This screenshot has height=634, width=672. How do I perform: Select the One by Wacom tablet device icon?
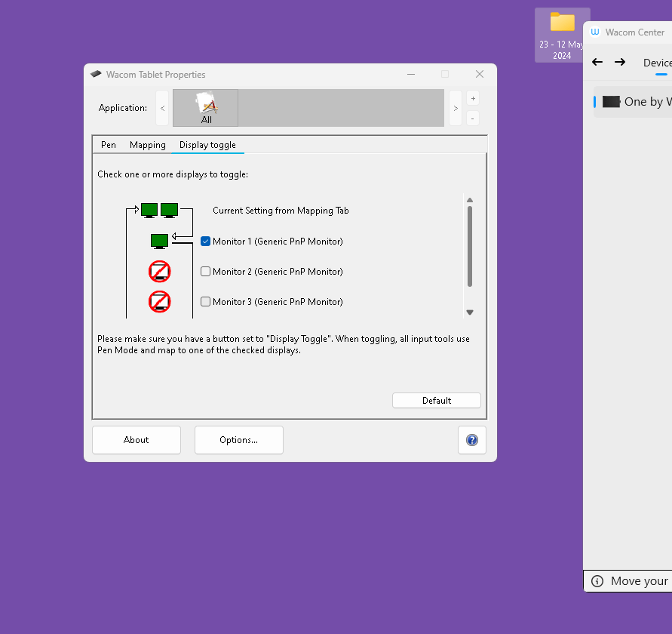tap(611, 102)
